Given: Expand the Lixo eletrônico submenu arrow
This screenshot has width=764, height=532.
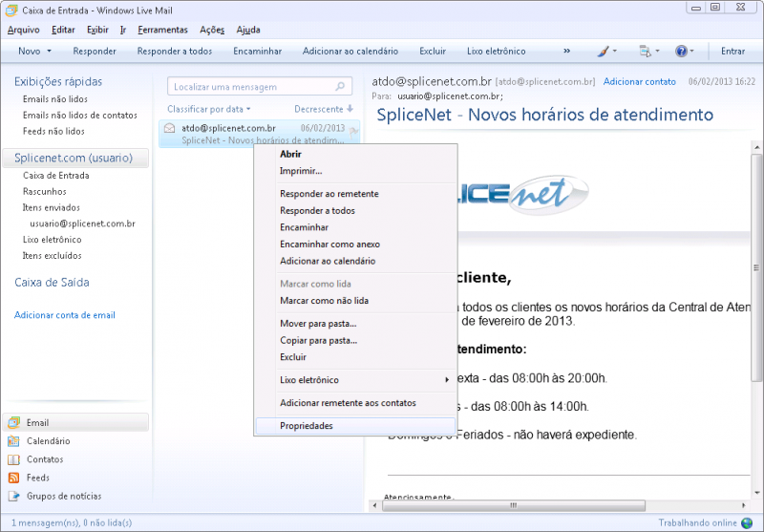Looking at the screenshot, I should (447, 380).
